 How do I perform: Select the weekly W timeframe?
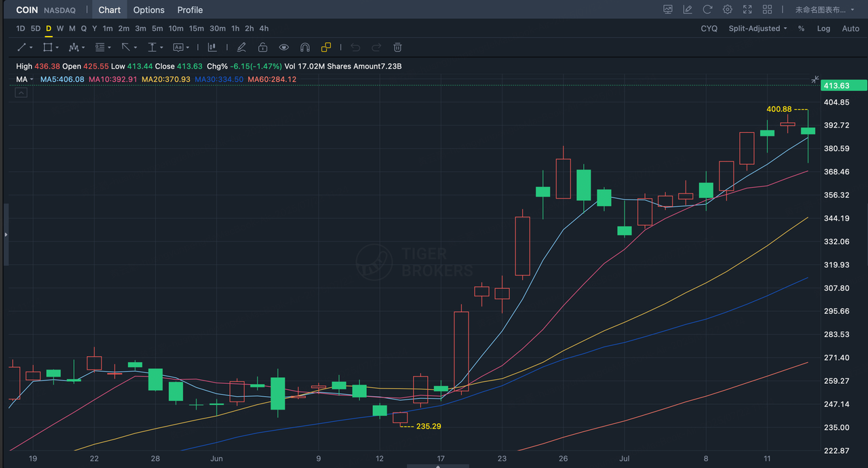(60, 28)
